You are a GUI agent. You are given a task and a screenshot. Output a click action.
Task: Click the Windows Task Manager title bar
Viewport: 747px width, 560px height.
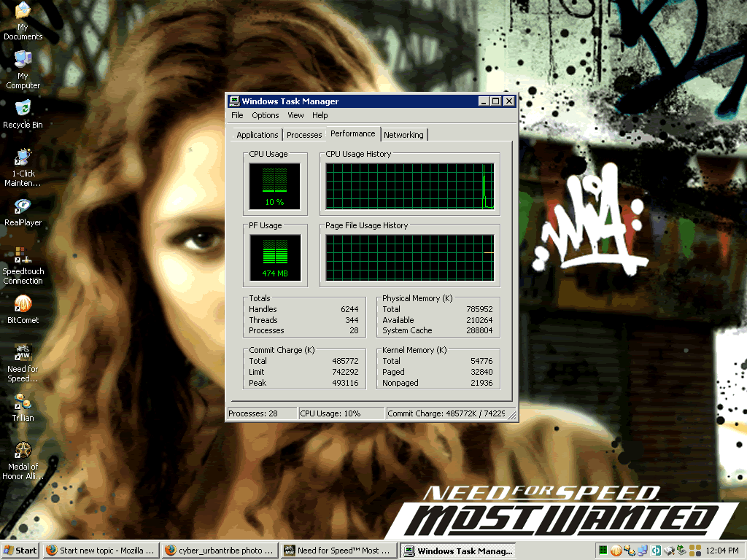pos(371,101)
